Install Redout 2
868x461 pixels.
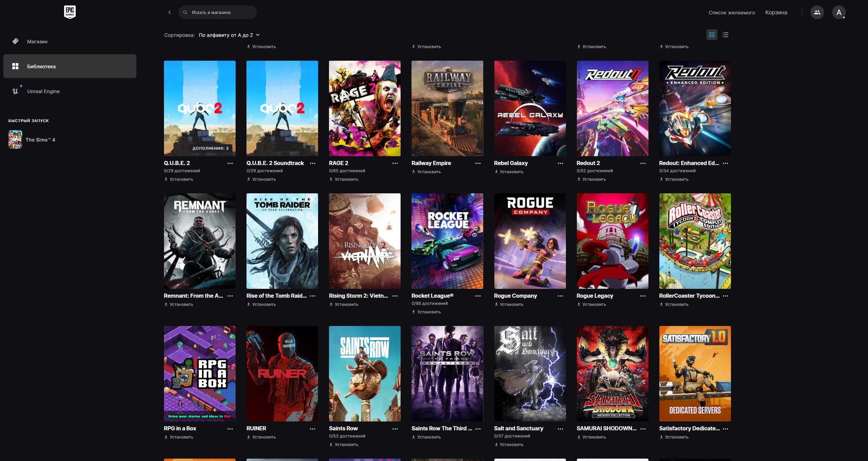[x=591, y=179]
